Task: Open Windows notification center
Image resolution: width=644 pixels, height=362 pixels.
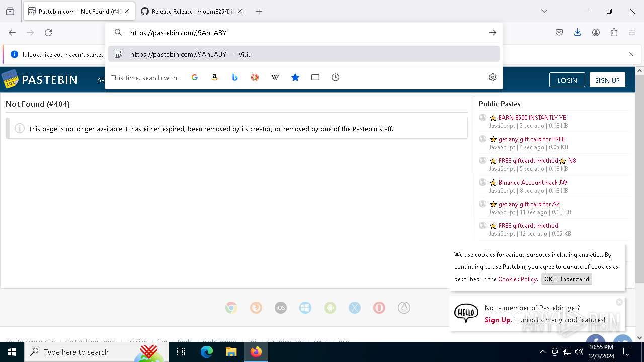Action: (627, 352)
